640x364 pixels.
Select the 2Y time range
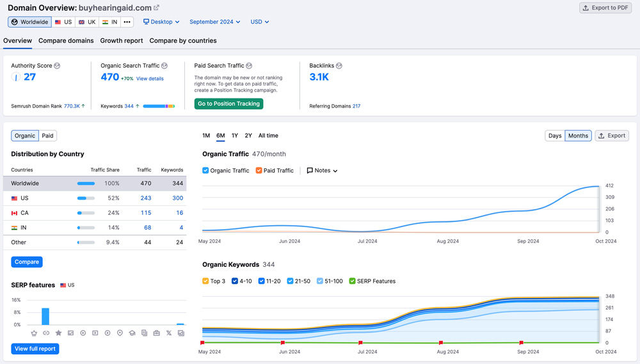[x=248, y=136]
